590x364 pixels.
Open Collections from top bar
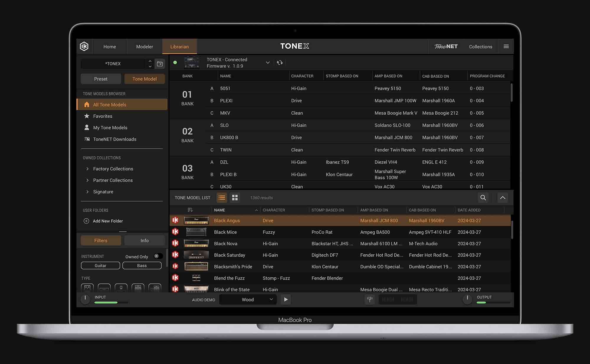pyautogui.click(x=481, y=47)
